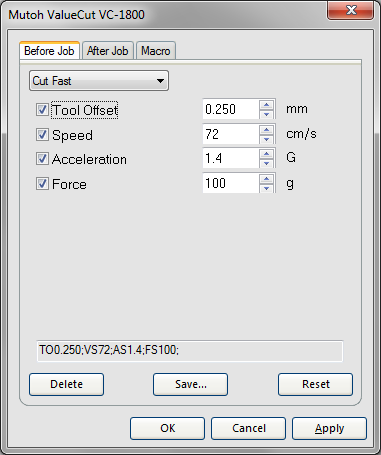This screenshot has width=381, height=455.
Task: Decrease Acceleration with down arrow
Action: point(266,163)
